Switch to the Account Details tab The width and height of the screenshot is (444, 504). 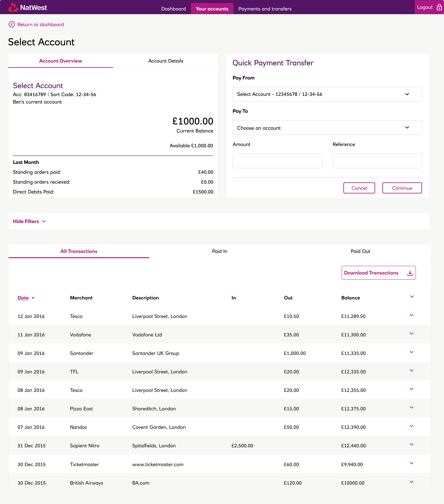166,61
